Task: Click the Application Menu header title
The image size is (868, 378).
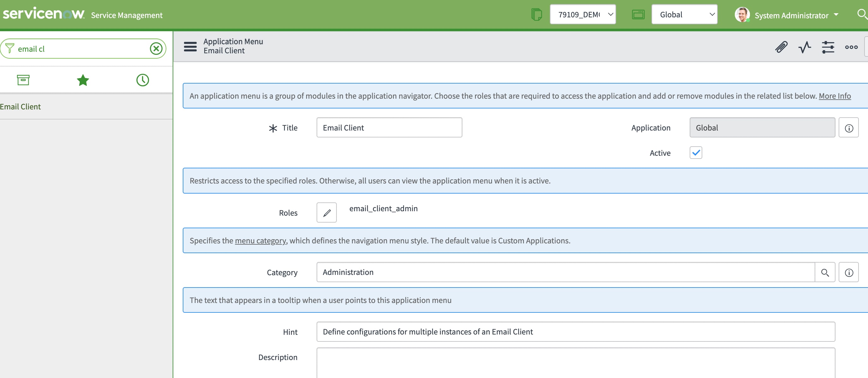Action: pos(233,41)
